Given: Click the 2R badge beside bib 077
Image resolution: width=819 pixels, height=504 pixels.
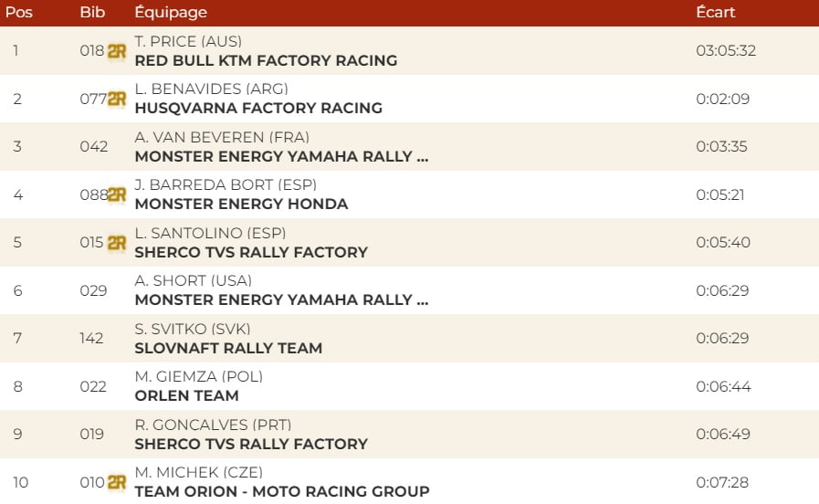Looking at the screenshot, I should (x=116, y=99).
